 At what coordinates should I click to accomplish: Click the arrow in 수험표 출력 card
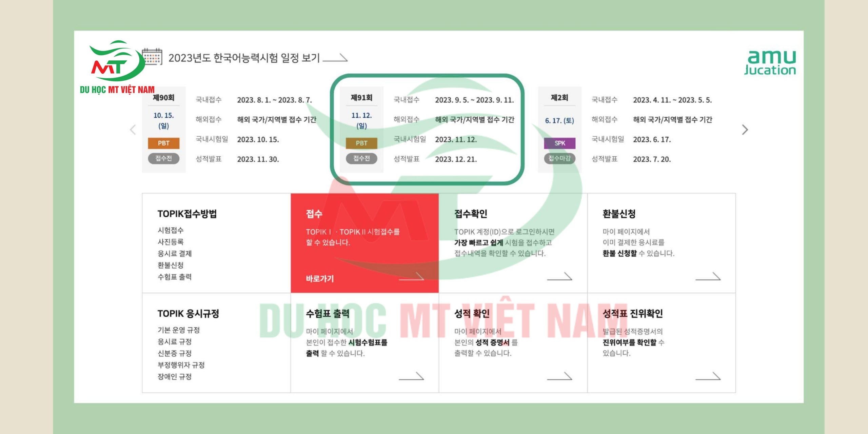coord(411,376)
